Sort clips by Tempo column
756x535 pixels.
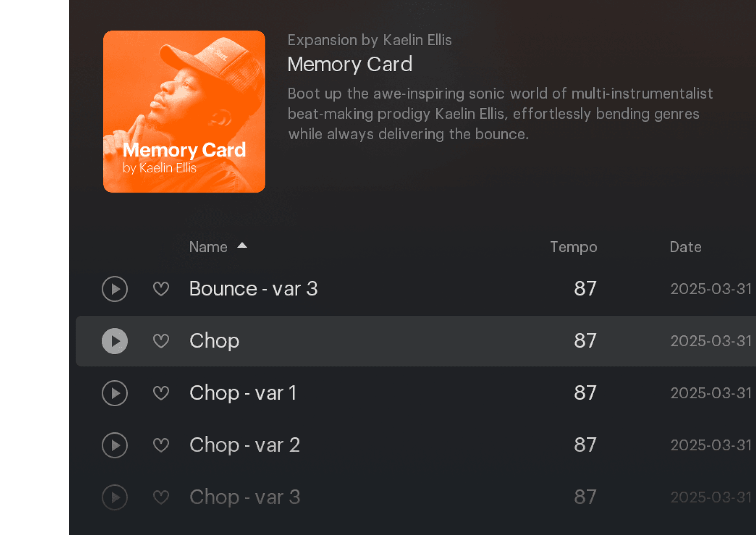point(573,247)
